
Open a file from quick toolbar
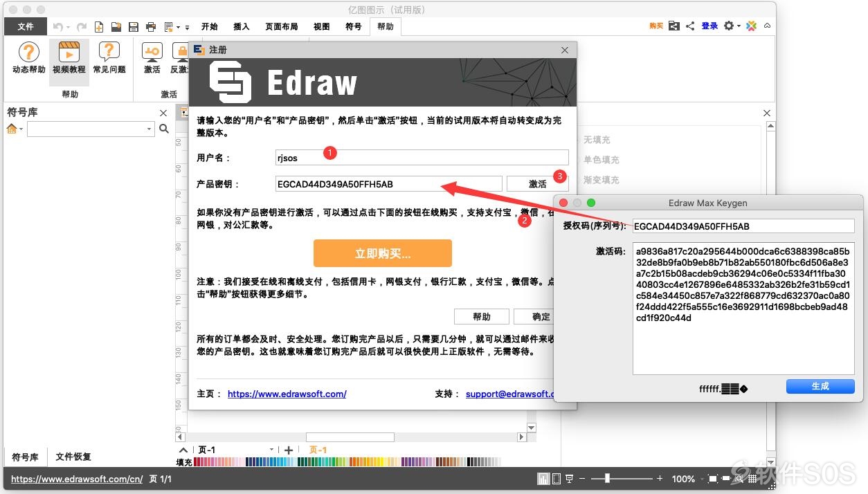116,26
